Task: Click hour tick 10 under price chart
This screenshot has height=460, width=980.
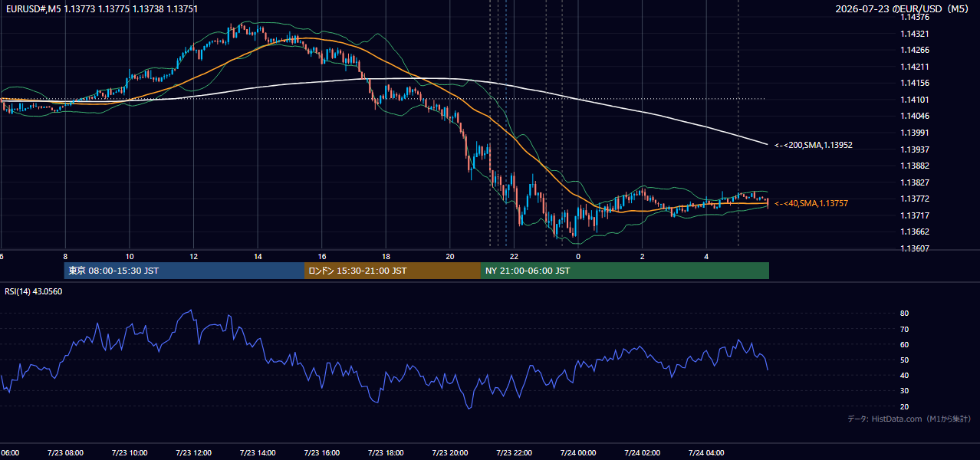Action: pos(130,257)
